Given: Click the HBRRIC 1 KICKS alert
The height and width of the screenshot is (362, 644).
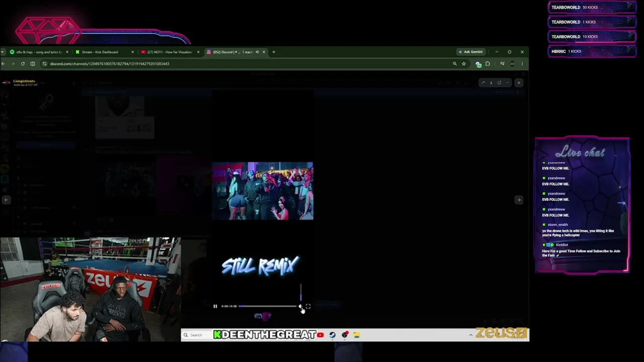Looking at the screenshot, I should [592, 51].
